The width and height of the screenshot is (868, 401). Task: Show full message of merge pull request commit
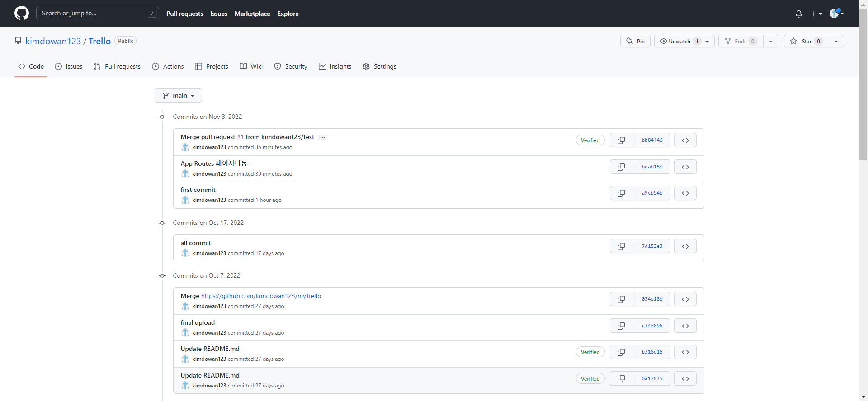[322, 137]
